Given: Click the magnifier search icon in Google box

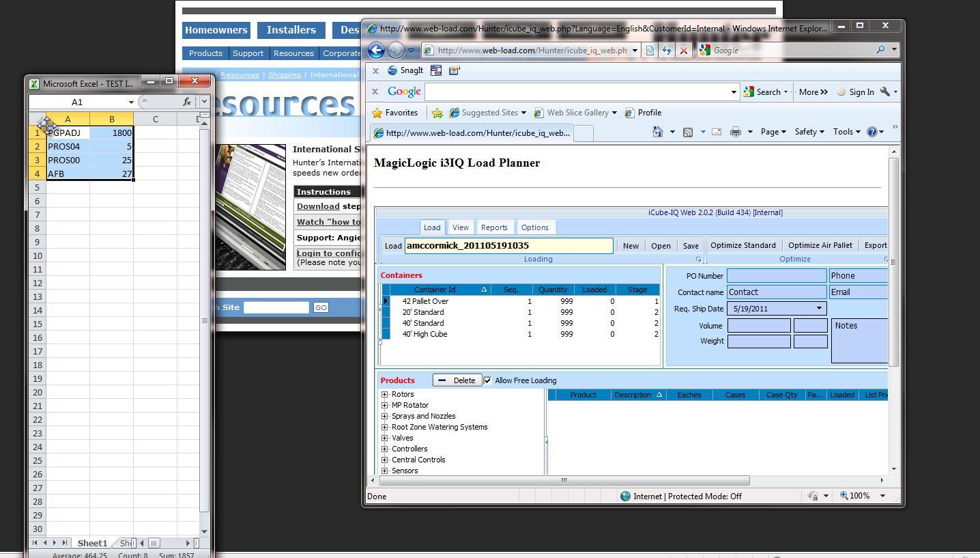Looking at the screenshot, I should point(880,50).
